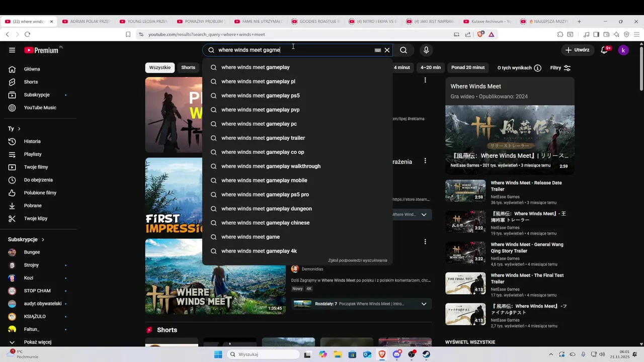Open Pobrane downloads in the sidebar

click(33, 206)
